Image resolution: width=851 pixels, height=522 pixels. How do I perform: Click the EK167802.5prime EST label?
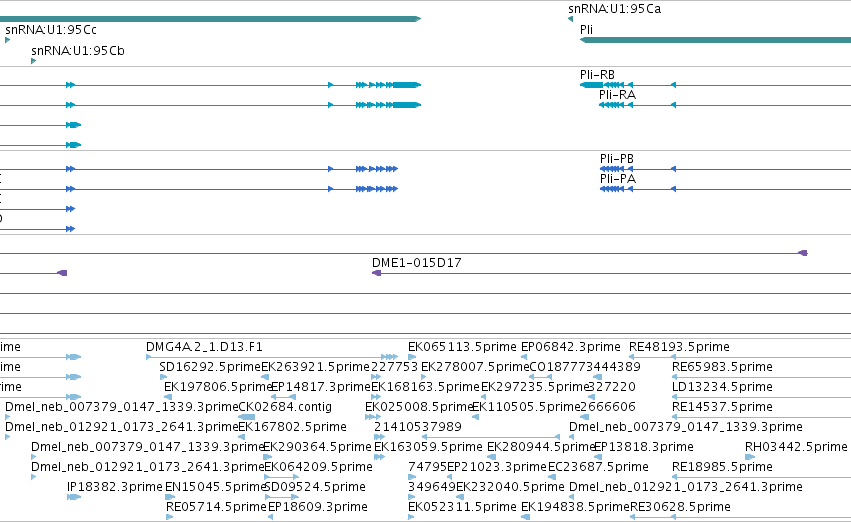pyautogui.click(x=293, y=427)
